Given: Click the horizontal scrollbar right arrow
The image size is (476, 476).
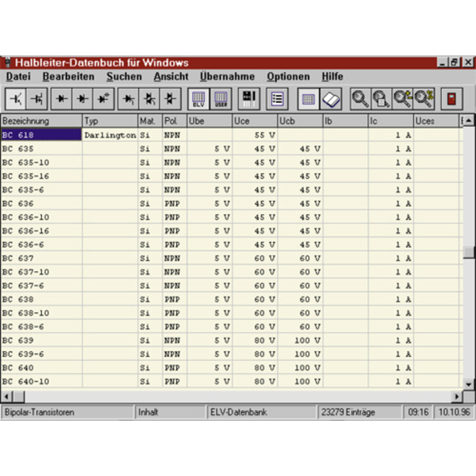Looking at the screenshot, I should click(x=456, y=397).
